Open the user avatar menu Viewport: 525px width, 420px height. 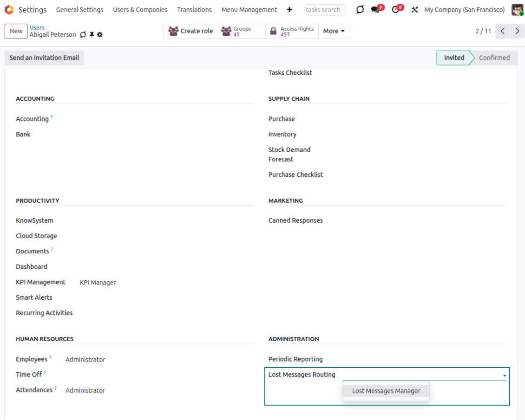tap(517, 10)
